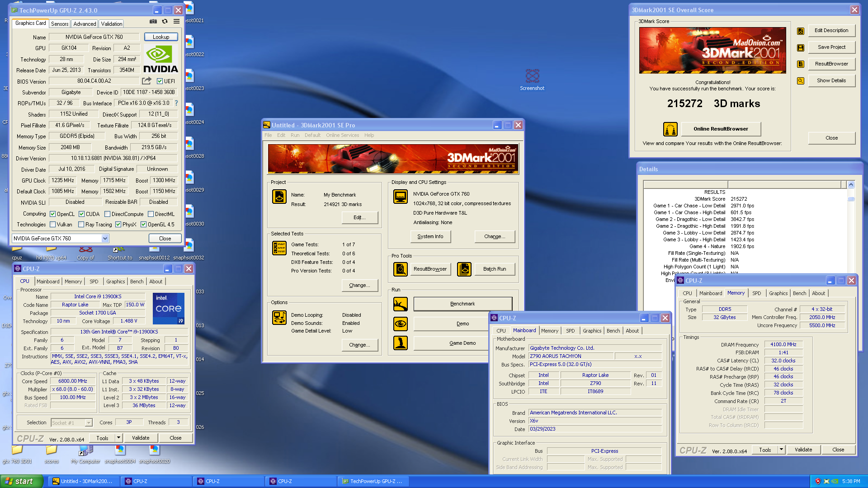Click the Online ResultBrowser trophy icon
This screenshot has width=868, height=488.
click(x=670, y=129)
